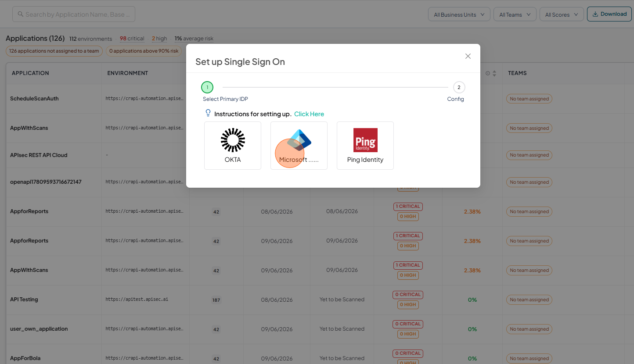634x364 pixels.
Task: Pick the Ping Identity provider card
Action: pos(365,146)
